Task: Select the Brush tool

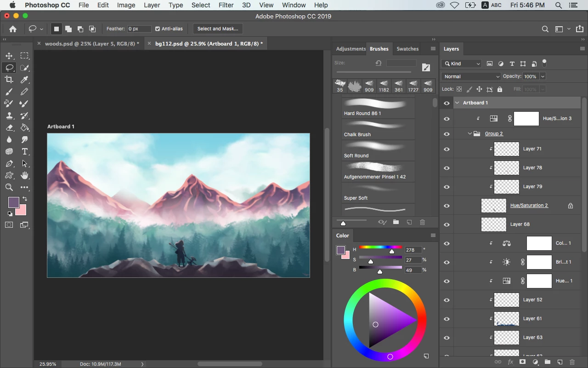Action: [x=9, y=92]
